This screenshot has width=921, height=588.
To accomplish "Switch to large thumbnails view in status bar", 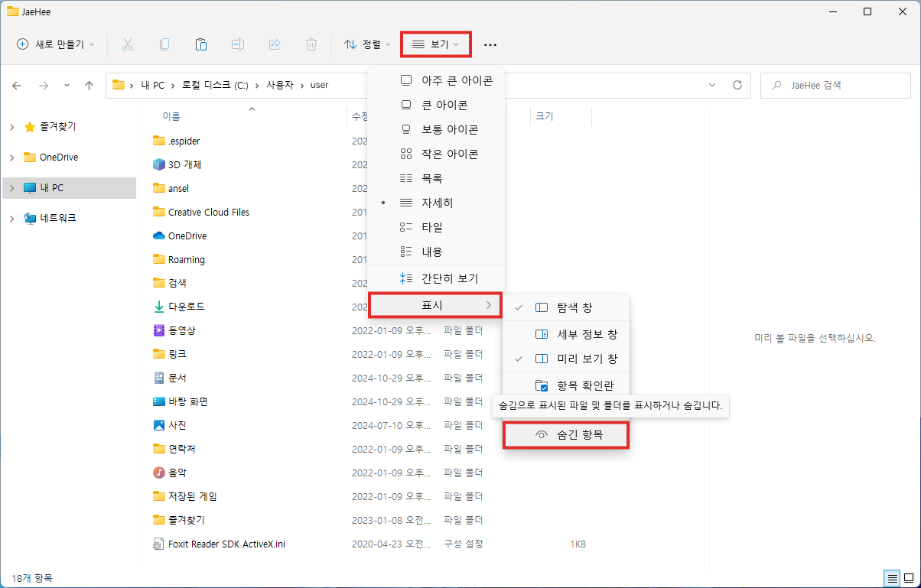I will 907,577.
